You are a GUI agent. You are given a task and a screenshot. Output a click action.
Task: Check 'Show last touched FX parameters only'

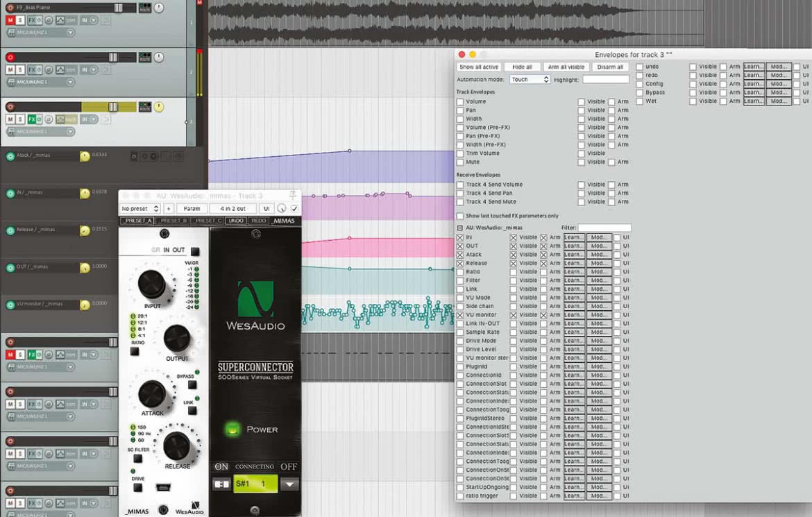460,216
